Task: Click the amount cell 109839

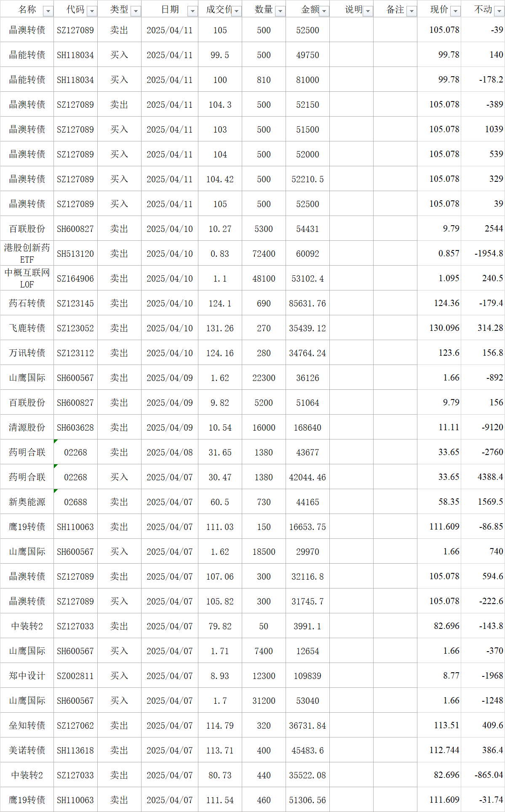Action: pos(307,676)
